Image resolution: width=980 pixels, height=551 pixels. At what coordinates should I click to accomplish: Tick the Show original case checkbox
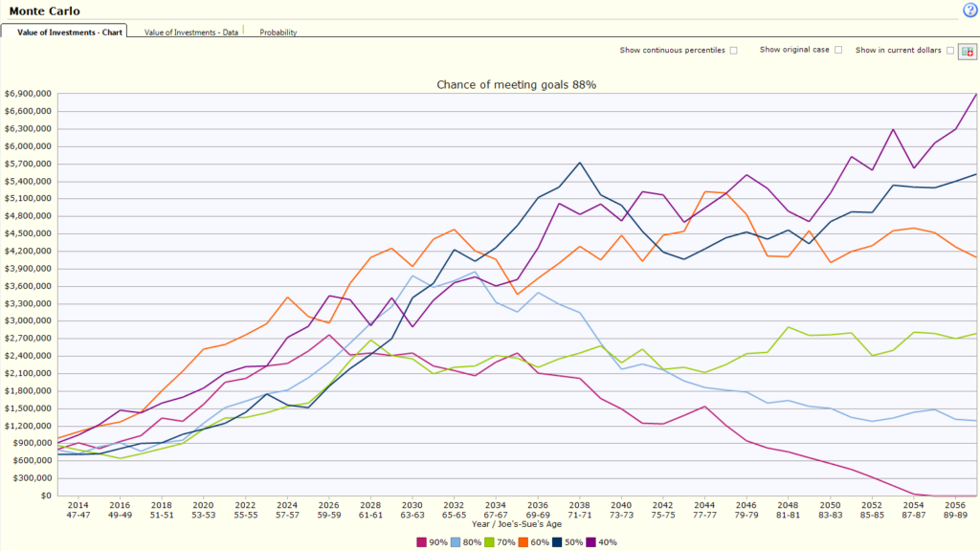[838, 50]
